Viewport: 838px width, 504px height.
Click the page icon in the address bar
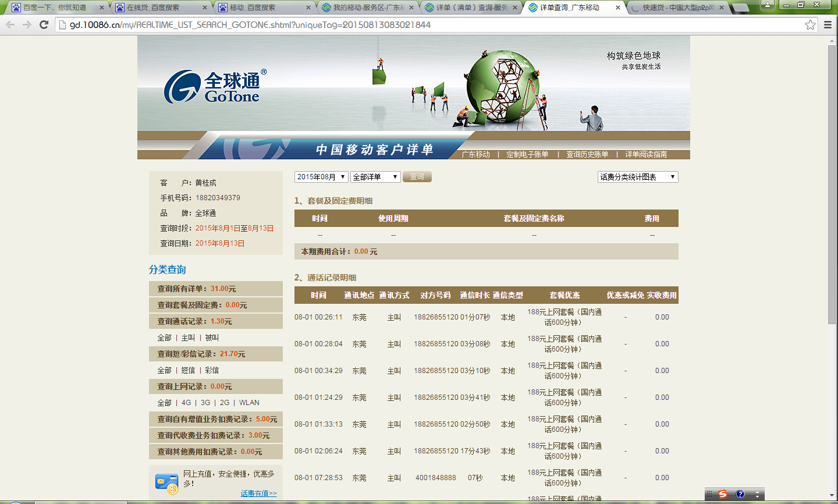tap(63, 25)
